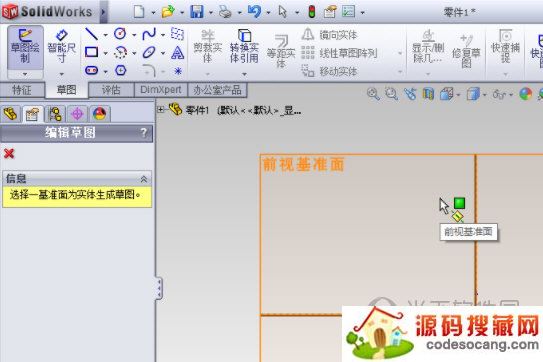The width and height of the screenshot is (543, 362).
Task: Select the Circle sketch tool
Action: tap(120, 34)
